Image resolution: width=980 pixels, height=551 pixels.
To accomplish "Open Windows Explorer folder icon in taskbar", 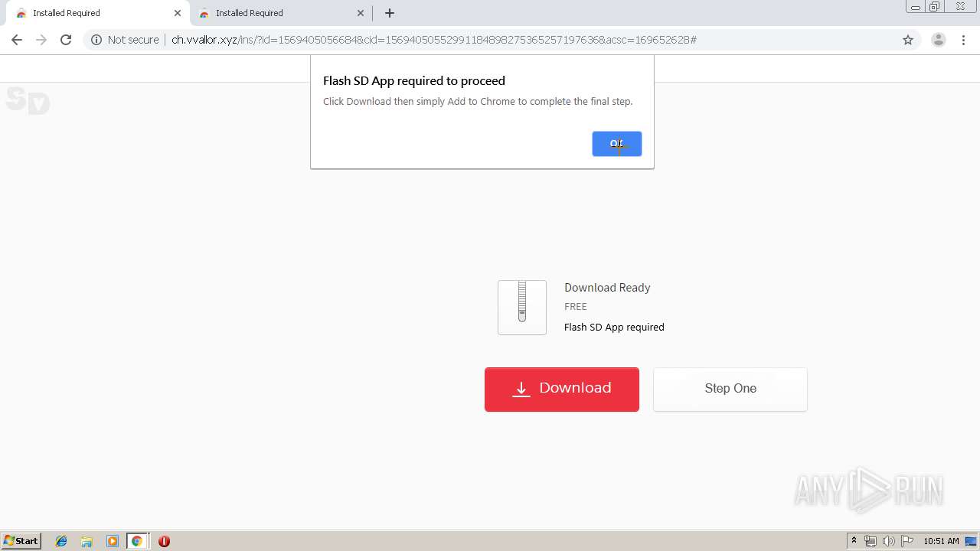I will click(x=87, y=541).
